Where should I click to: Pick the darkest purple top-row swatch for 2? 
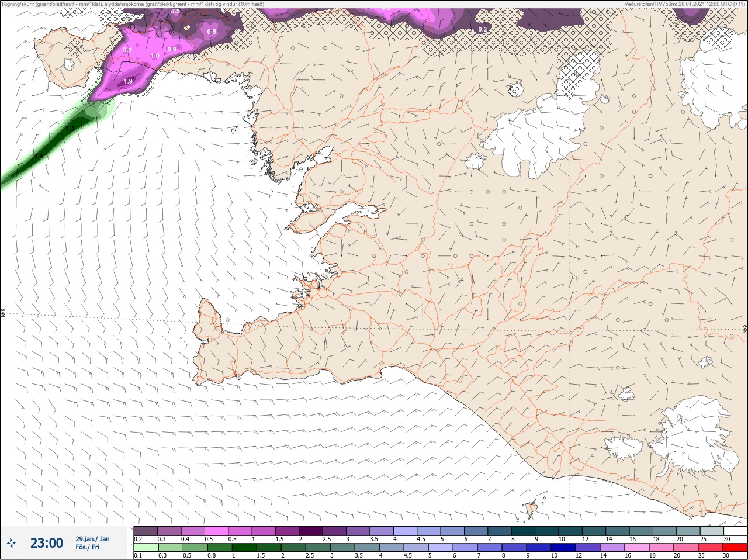(311, 531)
